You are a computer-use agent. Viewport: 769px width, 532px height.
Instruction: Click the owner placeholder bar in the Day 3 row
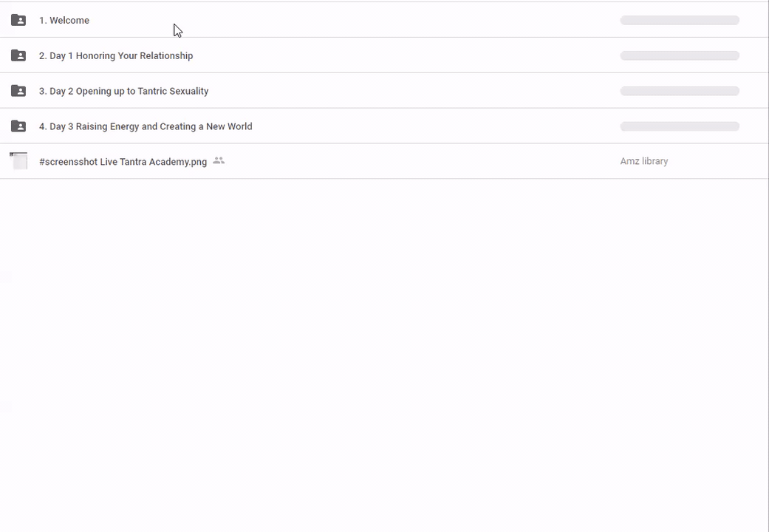pyautogui.click(x=680, y=127)
